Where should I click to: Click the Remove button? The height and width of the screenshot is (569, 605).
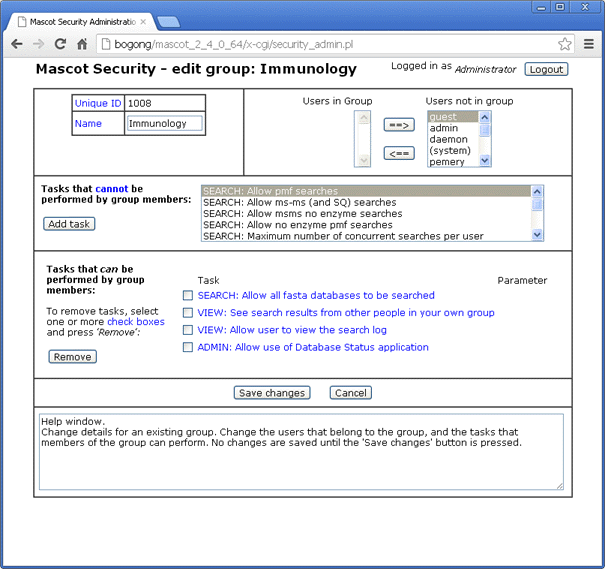(x=73, y=357)
